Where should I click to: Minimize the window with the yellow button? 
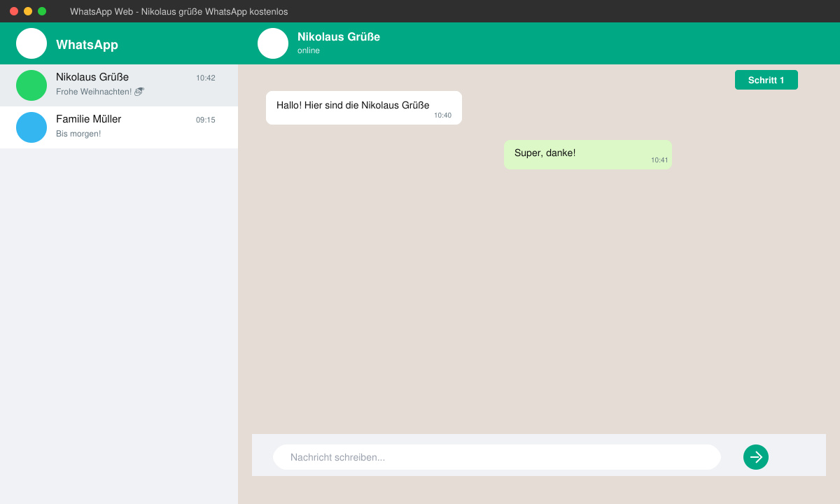28,11
